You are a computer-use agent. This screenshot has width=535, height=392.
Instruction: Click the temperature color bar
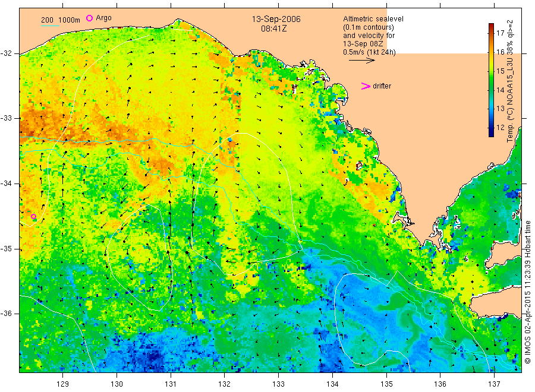[x=491, y=80]
